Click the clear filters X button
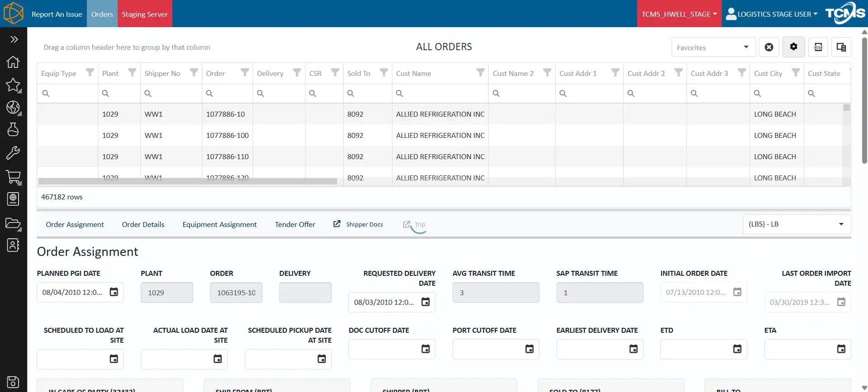 tap(769, 47)
